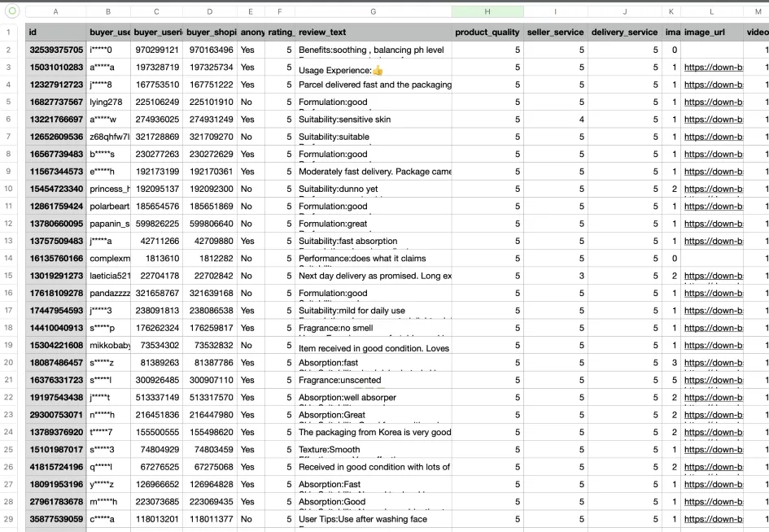The image size is (769, 532).
Task: Select row 14 header
Action: coord(12,259)
